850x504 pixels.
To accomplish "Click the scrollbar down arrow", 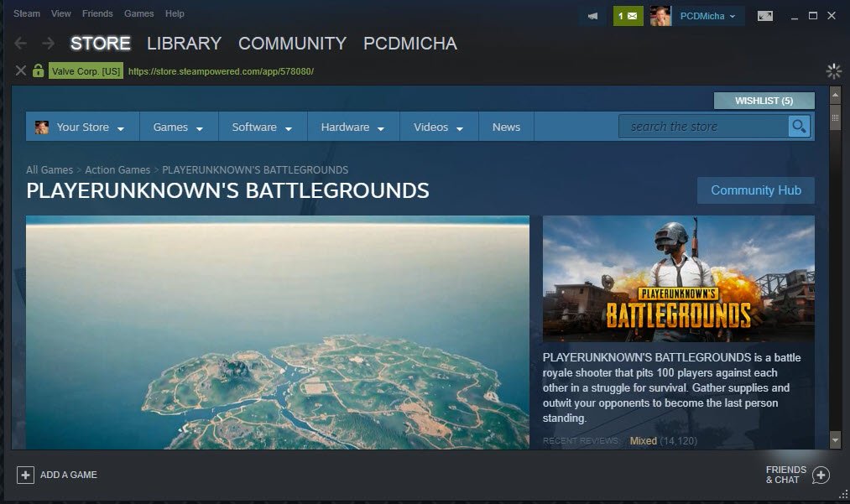I will [x=836, y=440].
